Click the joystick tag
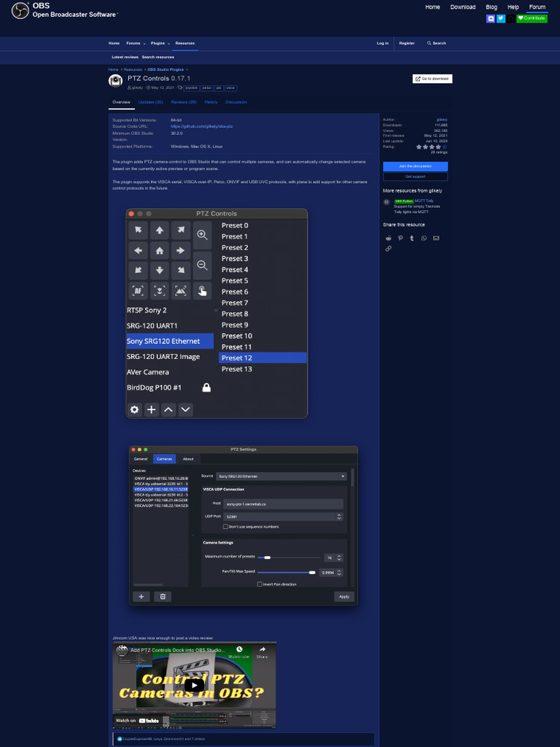Image resolution: width=560 pixels, height=747 pixels. 192,88
